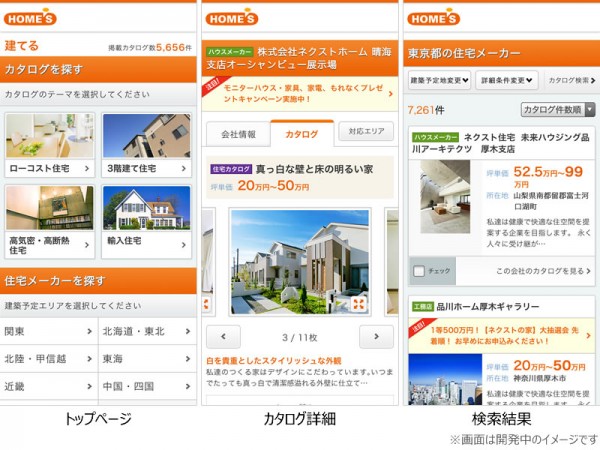Open the city skyline photo of 品川ホーム
The width and height of the screenshot is (600, 450).
[445, 379]
